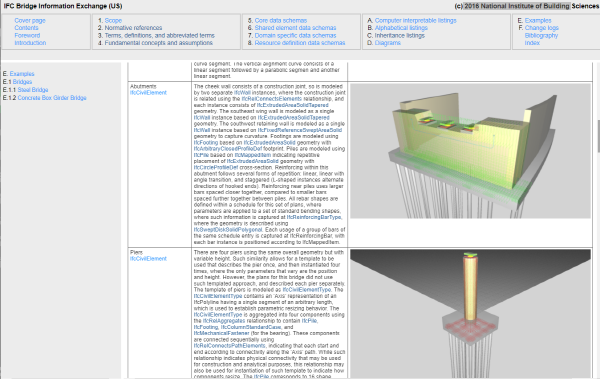Screen dimensions: 600x379
Task: Open the Diagrams annex link
Action: click(x=388, y=43)
